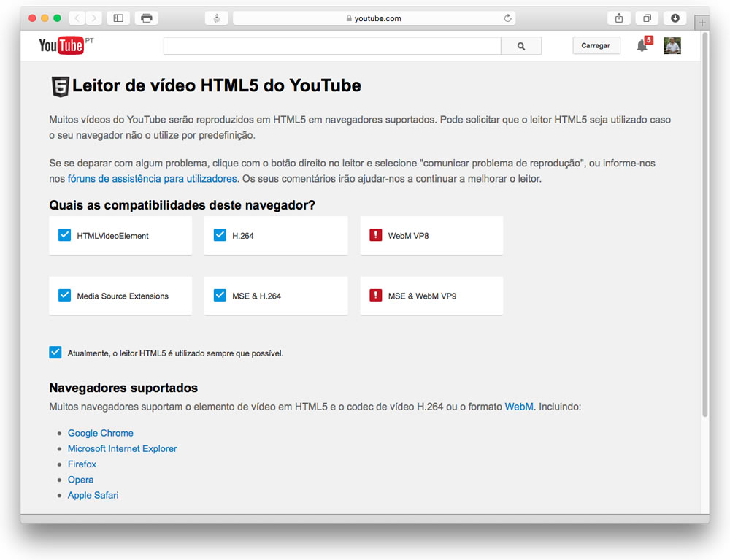Click the page's vertical scrollbar

[x=704, y=219]
